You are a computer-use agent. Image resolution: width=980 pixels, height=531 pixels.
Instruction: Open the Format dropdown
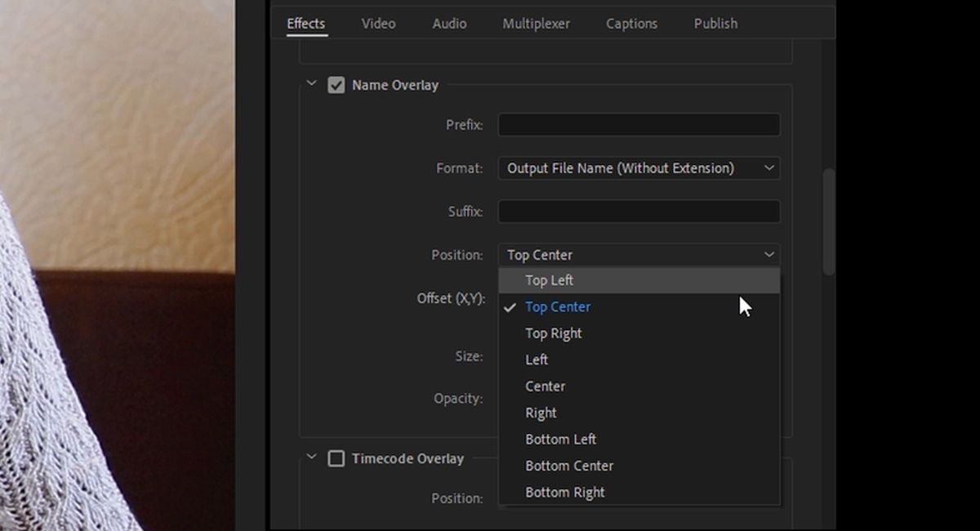pyautogui.click(x=639, y=167)
